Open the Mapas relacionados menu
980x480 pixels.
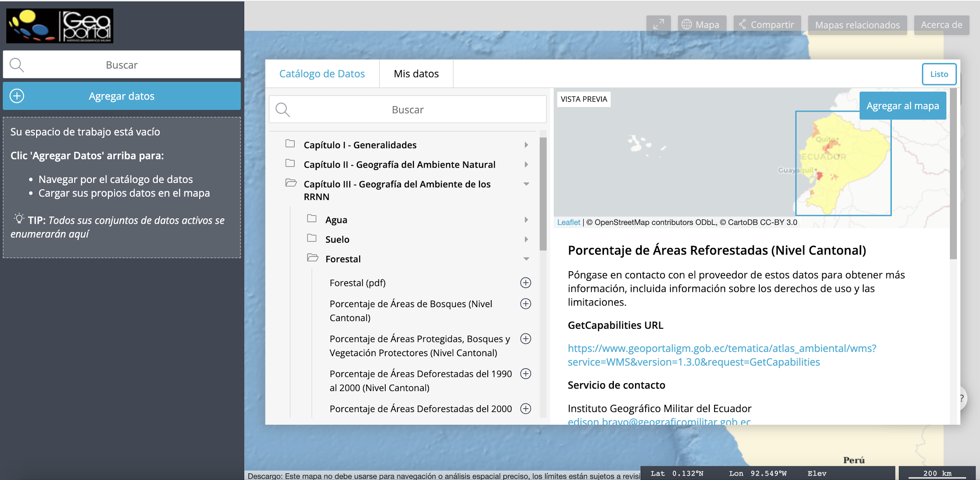[x=857, y=25]
